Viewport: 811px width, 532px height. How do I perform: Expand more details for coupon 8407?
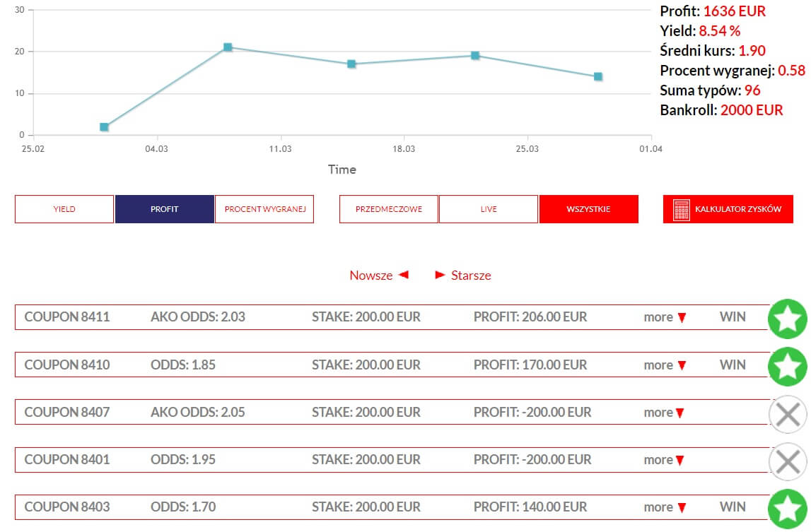pyautogui.click(x=665, y=413)
